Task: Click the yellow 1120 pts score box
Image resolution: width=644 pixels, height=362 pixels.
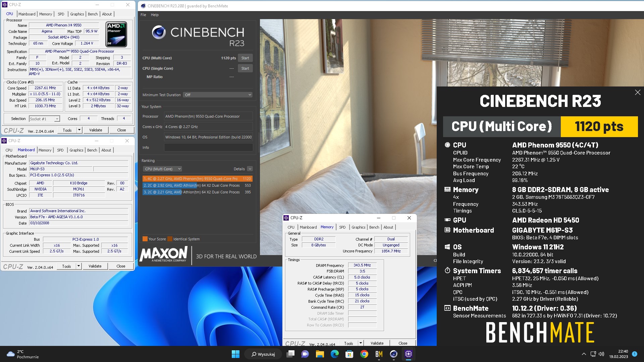Action: click(599, 127)
